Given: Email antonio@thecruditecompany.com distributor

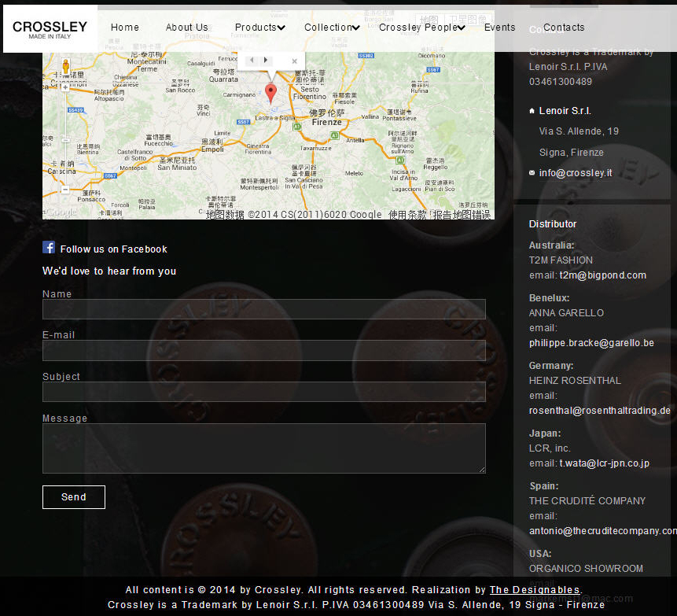Looking at the screenshot, I should [x=603, y=531].
